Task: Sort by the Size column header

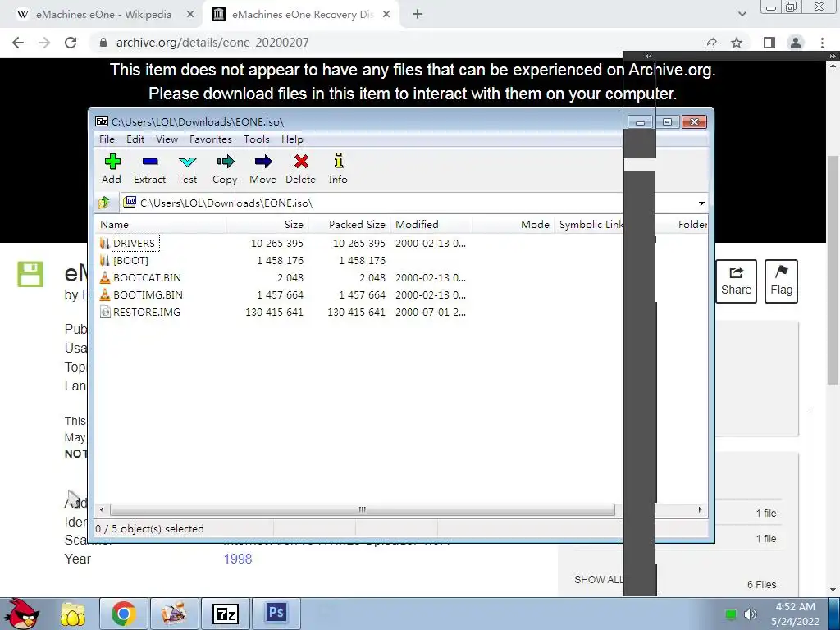Action: tap(267, 225)
